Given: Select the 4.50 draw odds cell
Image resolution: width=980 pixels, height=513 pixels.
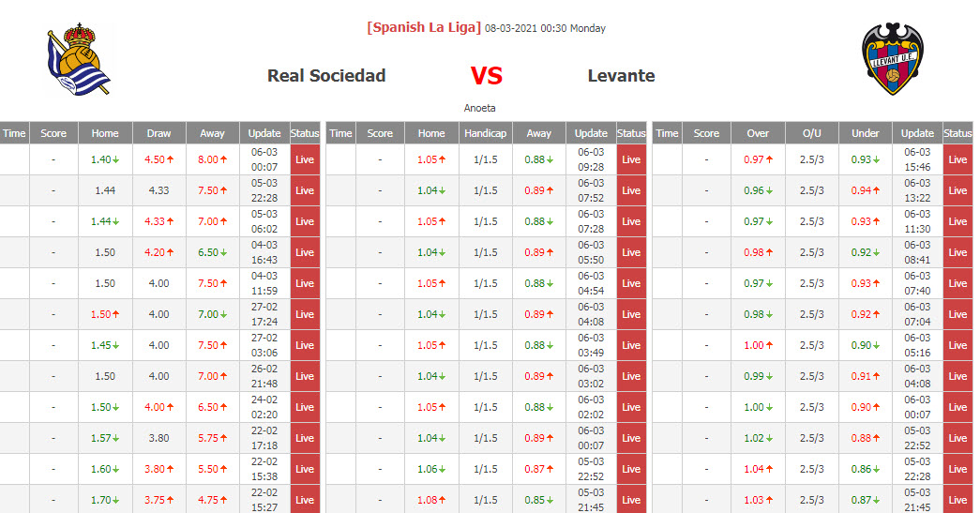Looking at the screenshot, I should [158, 159].
